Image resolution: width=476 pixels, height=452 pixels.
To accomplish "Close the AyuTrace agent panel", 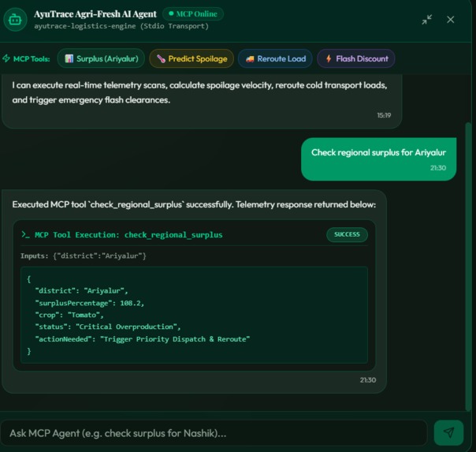I will tap(451, 20).
